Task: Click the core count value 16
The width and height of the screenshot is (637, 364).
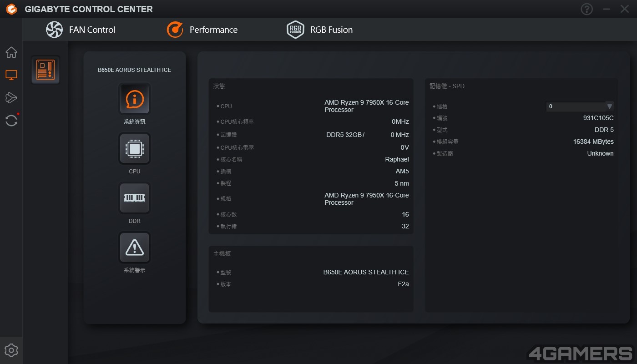Action: 405,214
